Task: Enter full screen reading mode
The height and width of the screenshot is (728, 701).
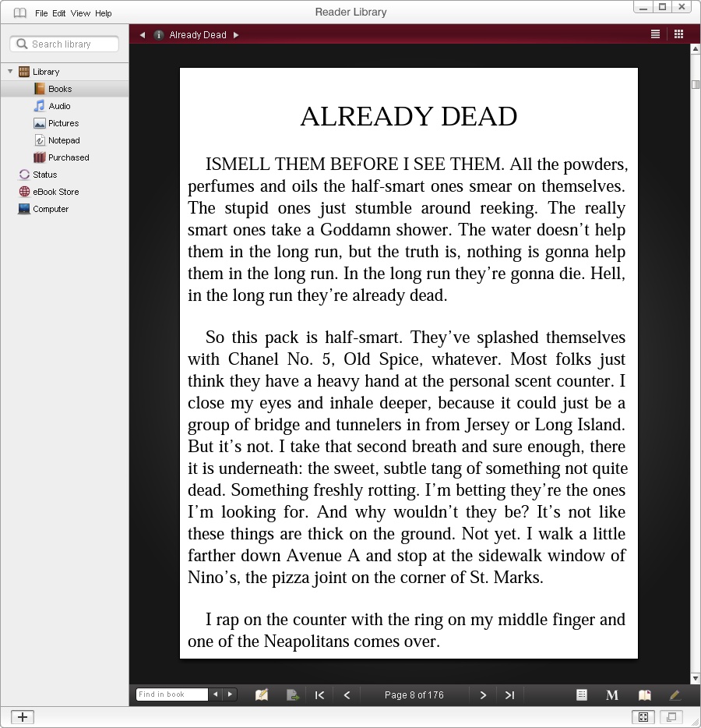Action: [643, 717]
